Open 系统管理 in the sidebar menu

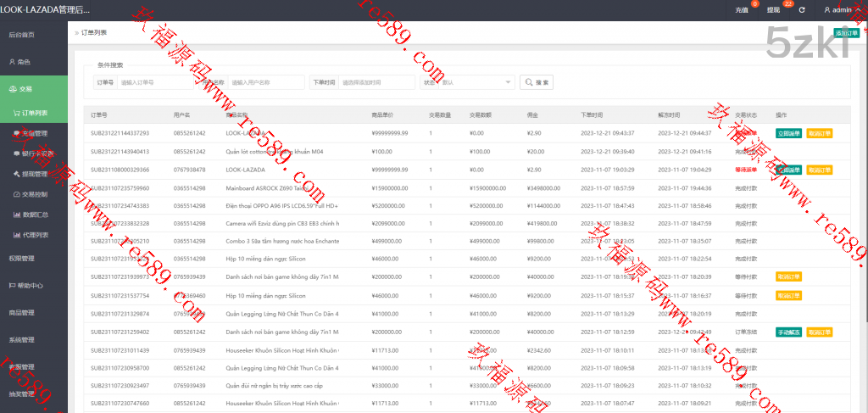click(22, 339)
